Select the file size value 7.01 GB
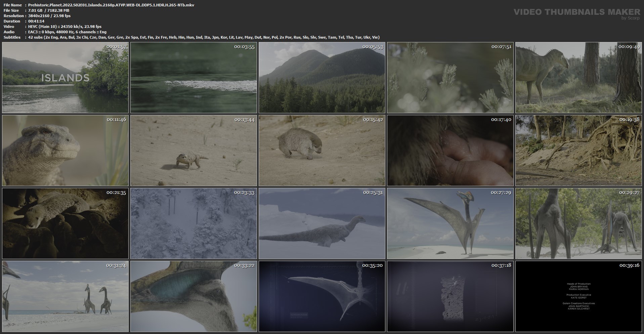Image resolution: width=644 pixels, height=334 pixels. (35, 10)
